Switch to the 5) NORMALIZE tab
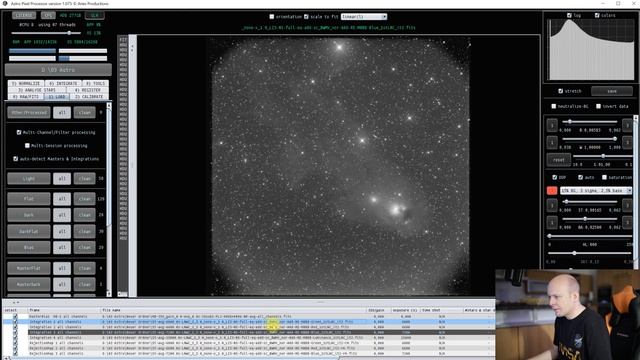The image size is (640, 360). coord(26,83)
